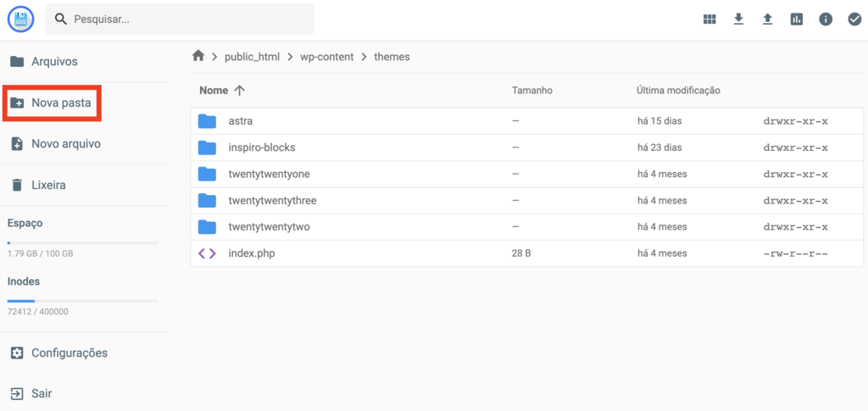
Task: Click the themes breadcrumb
Action: (392, 57)
